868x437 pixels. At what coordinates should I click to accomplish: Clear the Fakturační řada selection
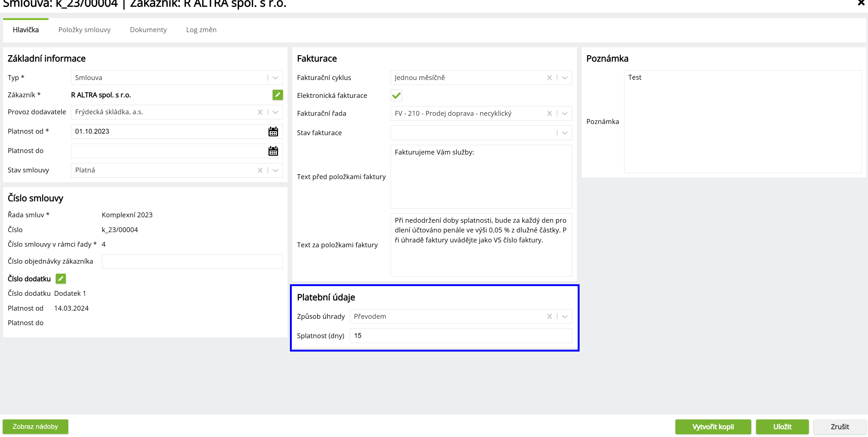point(549,113)
